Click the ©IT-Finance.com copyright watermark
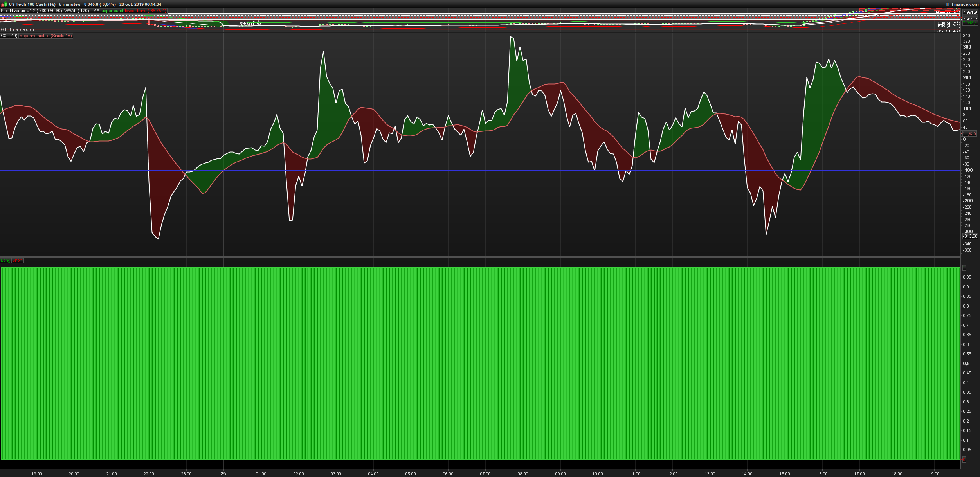The width and height of the screenshot is (980, 477). (x=18, y=29)
